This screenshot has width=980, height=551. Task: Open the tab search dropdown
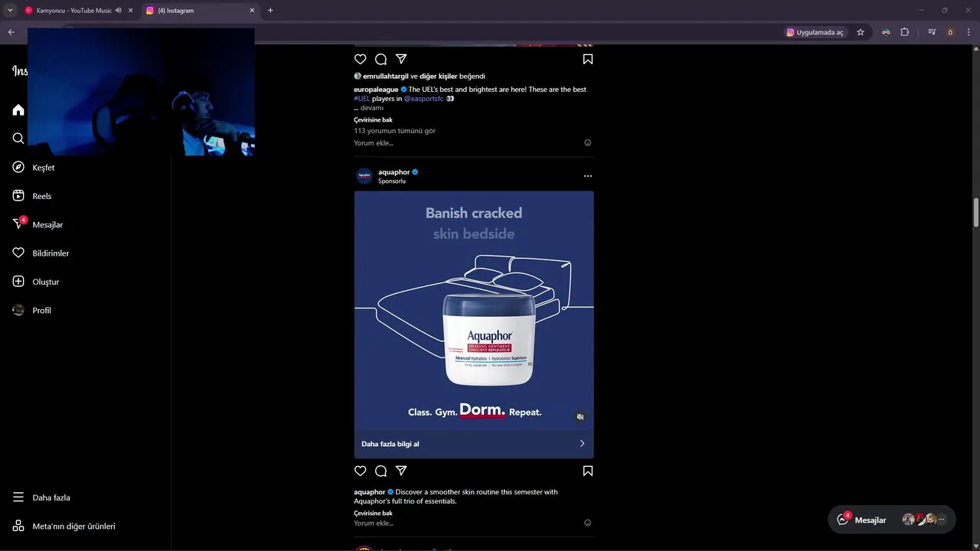10,11
